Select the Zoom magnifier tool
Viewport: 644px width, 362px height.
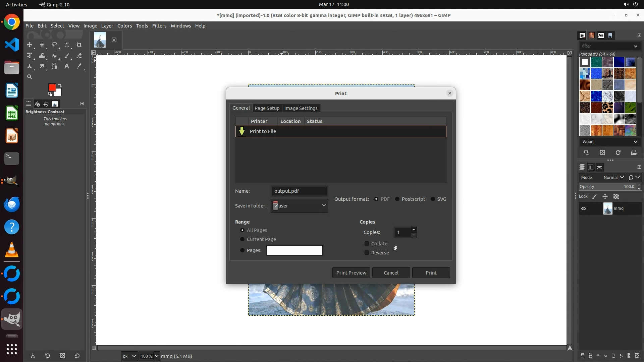[x=30, y=77]
